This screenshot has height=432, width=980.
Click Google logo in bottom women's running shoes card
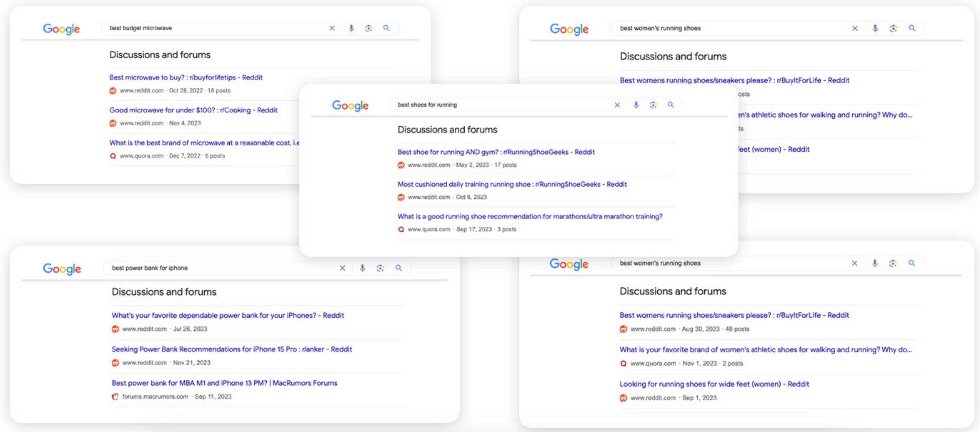(x=569, y=264)
